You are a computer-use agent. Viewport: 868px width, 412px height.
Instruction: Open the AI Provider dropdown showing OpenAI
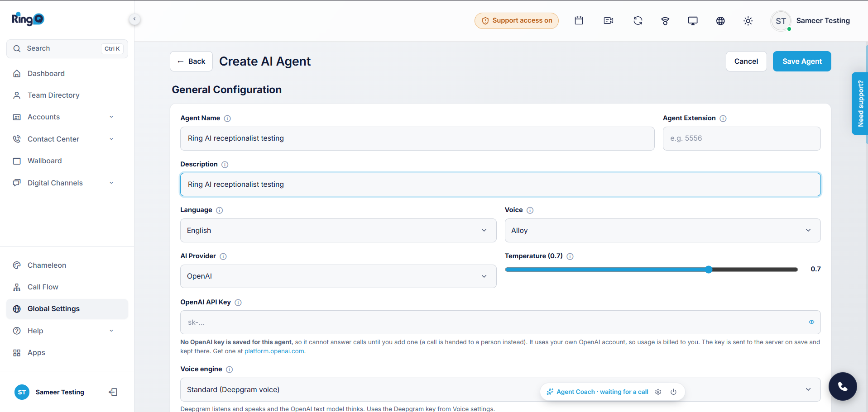click(x=338, y=276)
